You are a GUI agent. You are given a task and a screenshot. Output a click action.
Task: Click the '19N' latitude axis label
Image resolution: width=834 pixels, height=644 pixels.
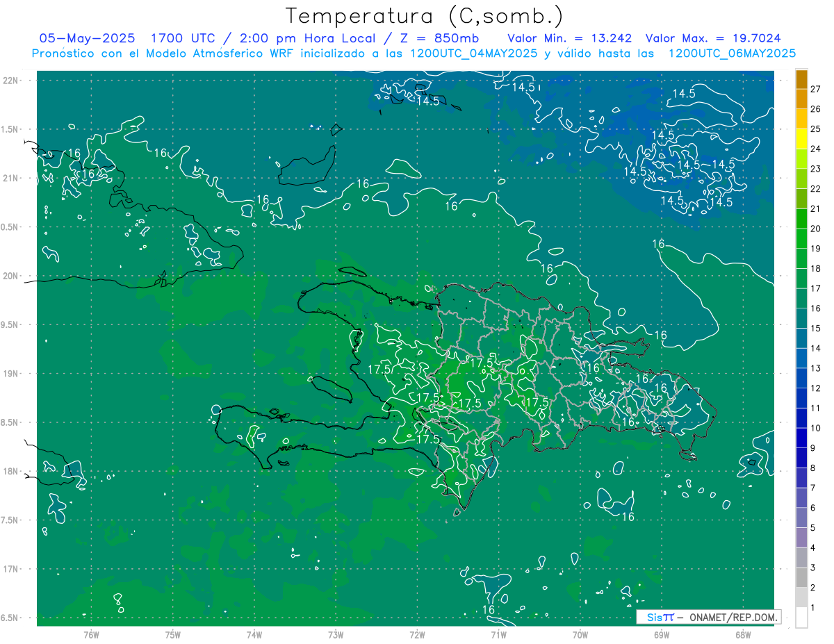click(11, 374)
